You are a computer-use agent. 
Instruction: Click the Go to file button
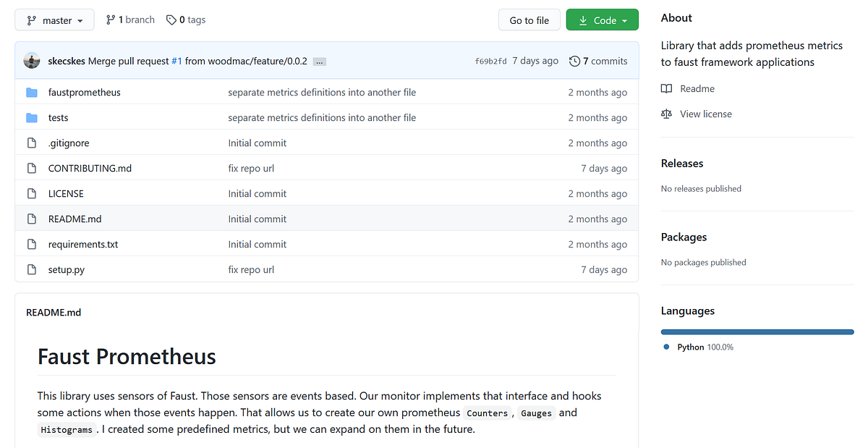click(x=529, y=20)
